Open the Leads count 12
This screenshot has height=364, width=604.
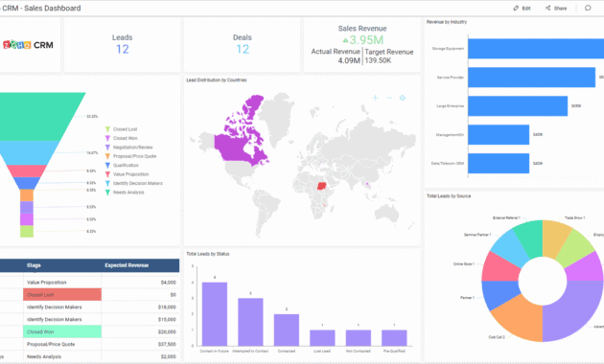[123, 49]
